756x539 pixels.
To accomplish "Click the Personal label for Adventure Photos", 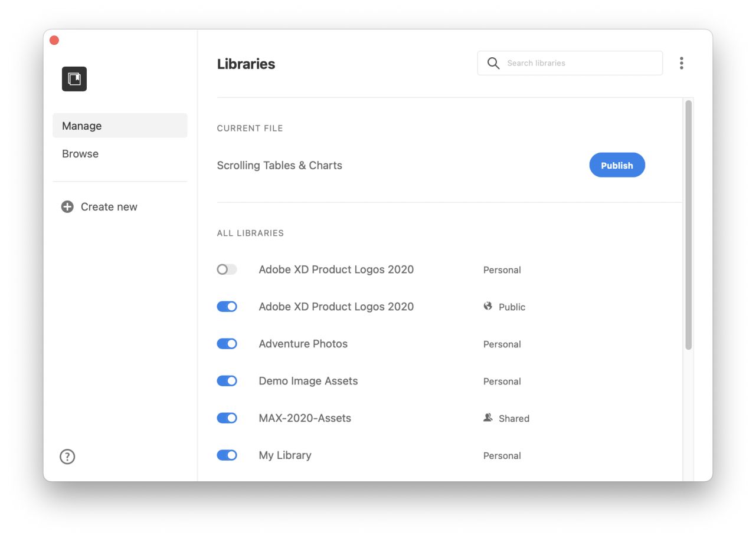I will pos(502,344).
